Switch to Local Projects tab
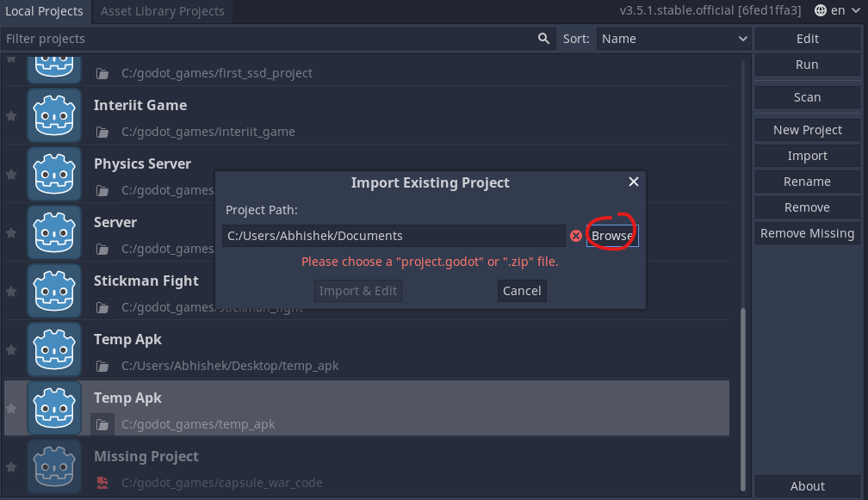 pyautogui.click(x=44, y=11)
